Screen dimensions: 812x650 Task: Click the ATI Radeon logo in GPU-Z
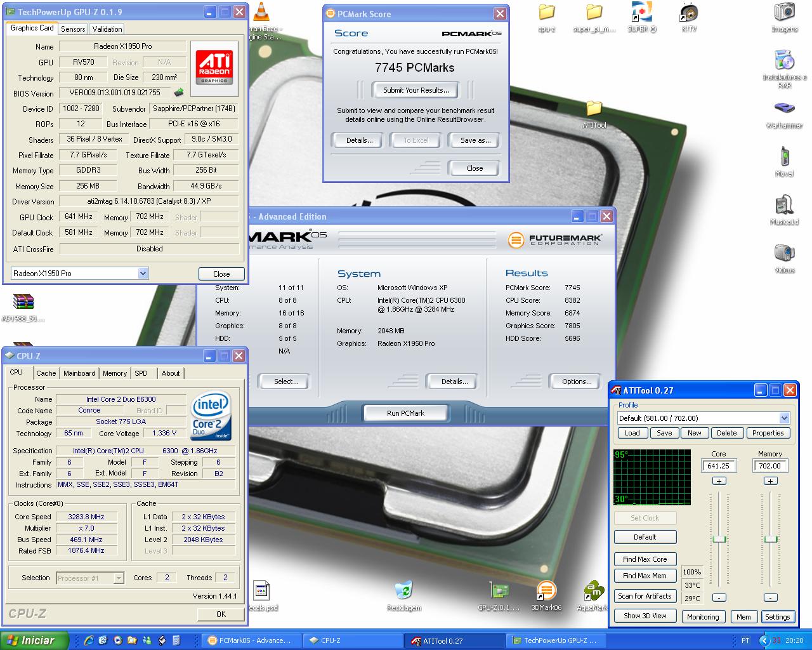[214, 68]
